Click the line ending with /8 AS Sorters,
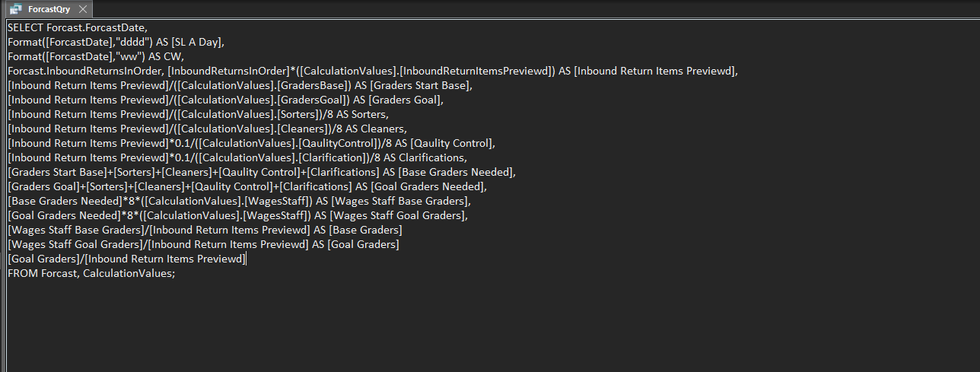 tap(198, 114)
